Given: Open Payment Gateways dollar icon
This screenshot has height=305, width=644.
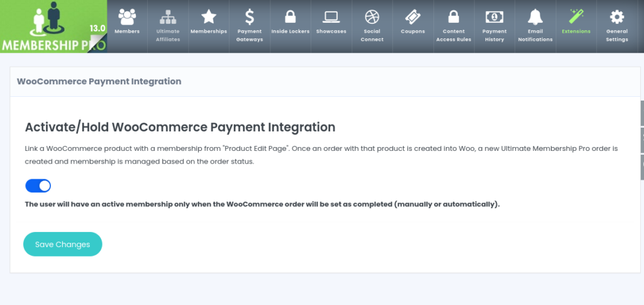Looking at the screenshot, I should 249,17.
